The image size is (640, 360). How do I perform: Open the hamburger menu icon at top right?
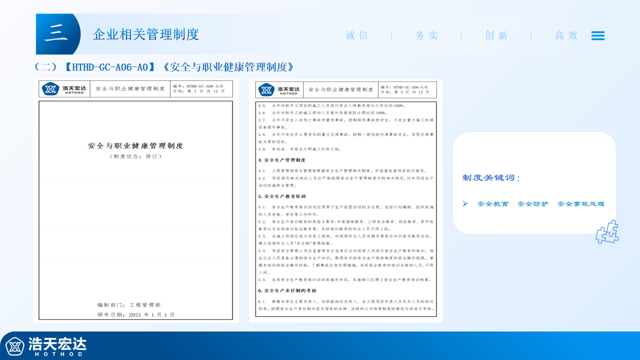(598, 36)
